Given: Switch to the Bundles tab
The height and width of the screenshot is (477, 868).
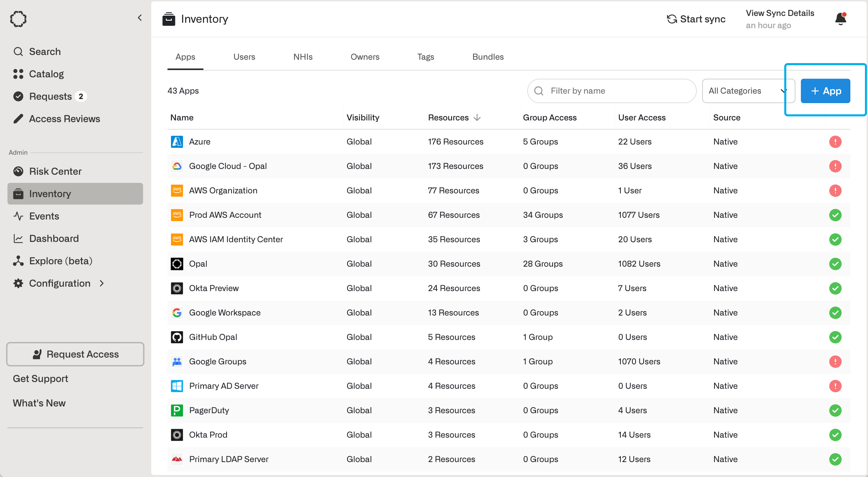Looking at the screenshot, I should click(488, 57).
